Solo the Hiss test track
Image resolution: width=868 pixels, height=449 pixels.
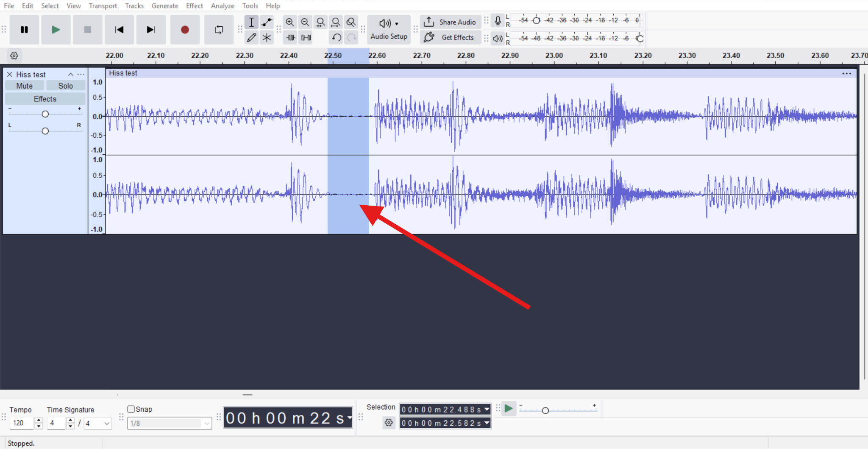coord(66,85)
